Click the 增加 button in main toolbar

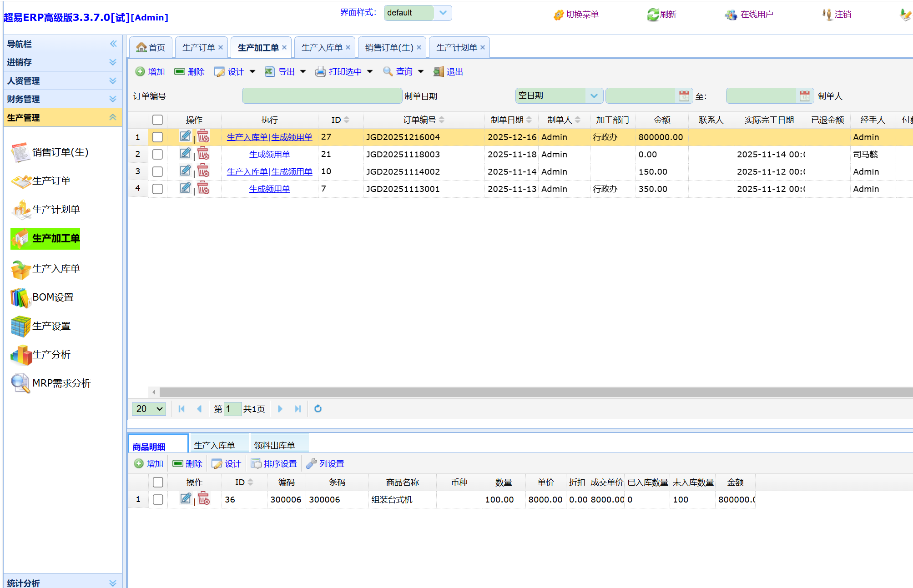coord(150,72)
